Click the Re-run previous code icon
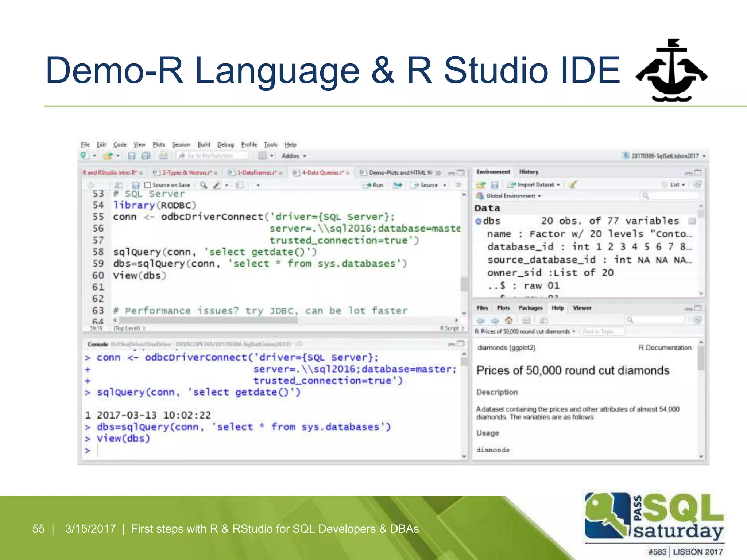This screenshot has height=560, width=747. (x=397, y=185)
